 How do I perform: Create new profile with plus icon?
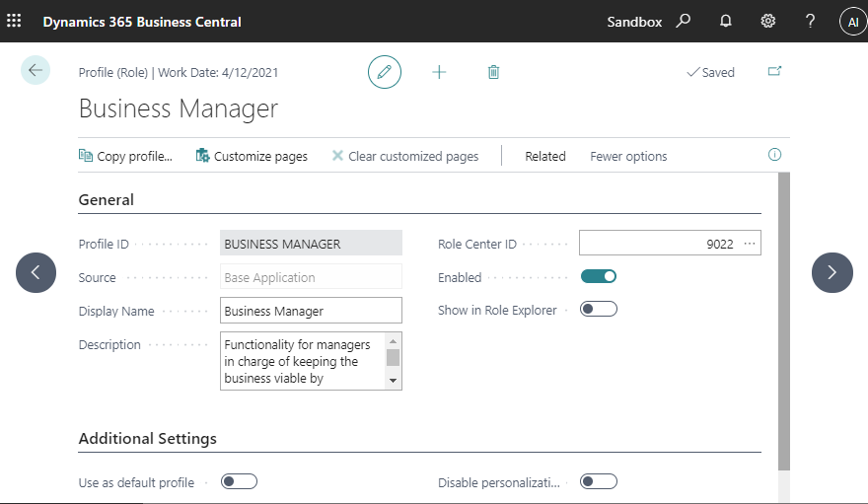click(x=439, y=72)
